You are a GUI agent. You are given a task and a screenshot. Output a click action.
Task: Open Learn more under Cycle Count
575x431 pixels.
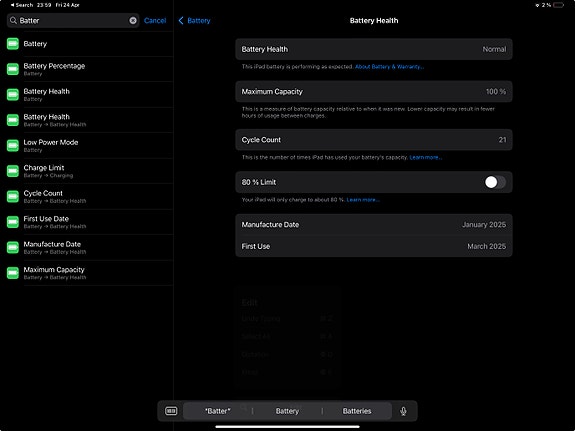[426, 157]
